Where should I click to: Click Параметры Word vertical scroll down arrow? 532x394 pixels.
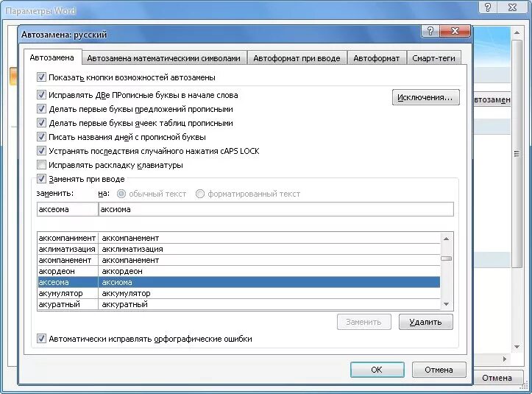pos(517,347)
